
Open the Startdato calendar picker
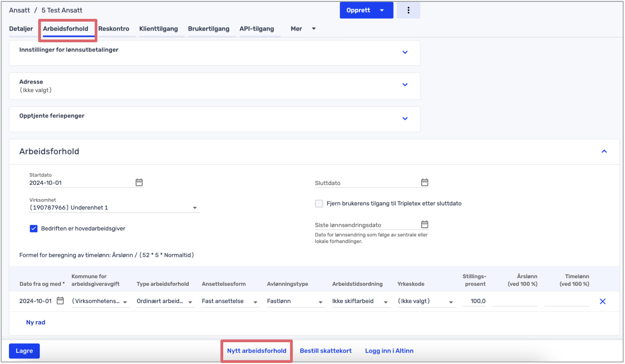(139, 182)
